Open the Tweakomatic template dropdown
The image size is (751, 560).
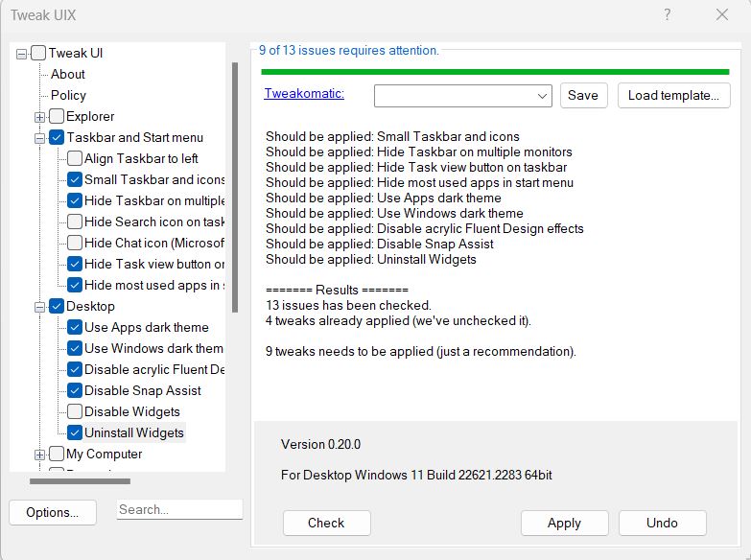pyautogui.click(x=462, y=96)
